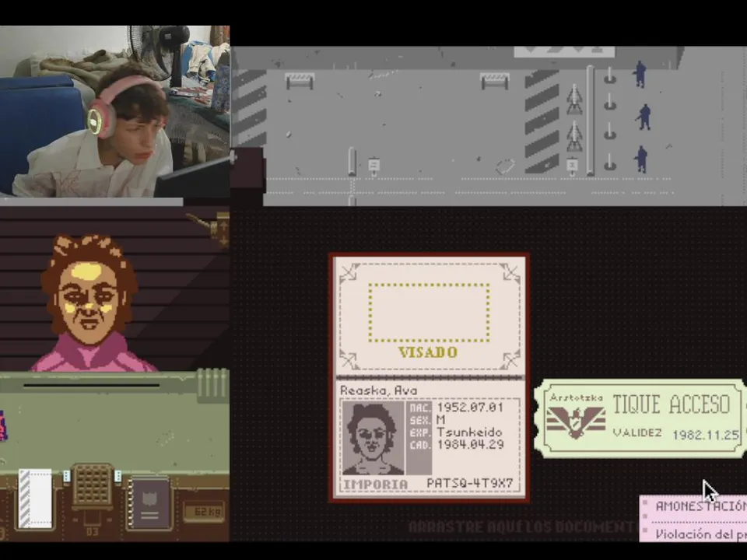
Task: Select the sex value M
Action: (440, 420)
